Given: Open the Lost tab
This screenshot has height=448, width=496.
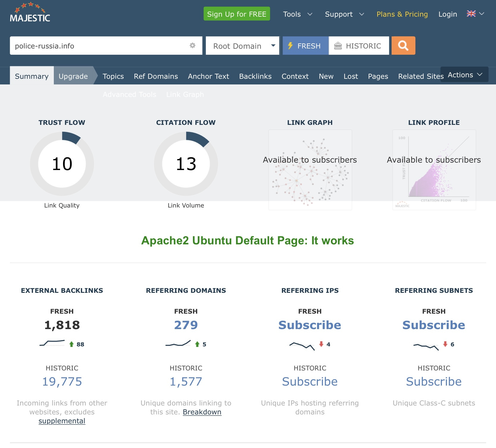Looking at the screenshot, I should [x=351, y=76].
